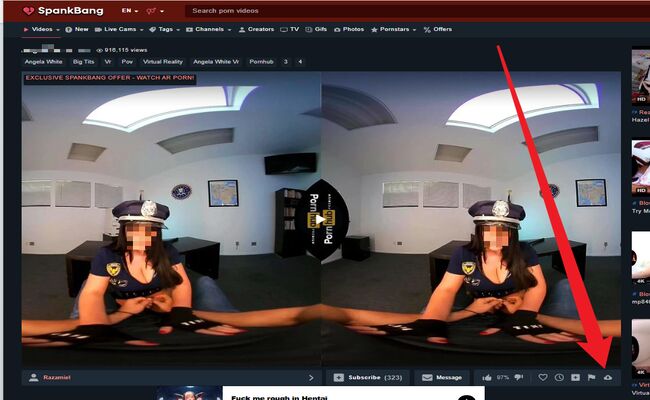Play the video with the center play button

pos(321,219)
